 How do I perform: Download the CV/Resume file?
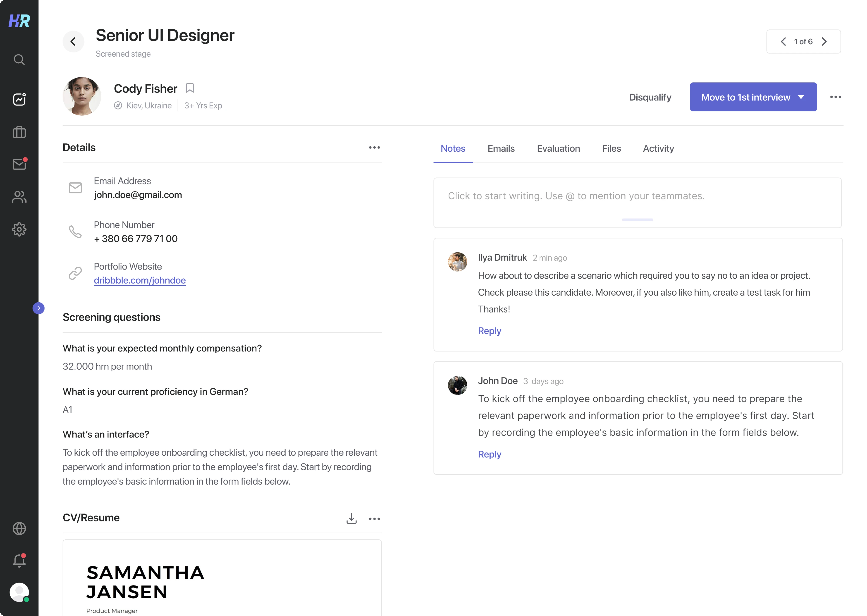[x=351, y=518]
